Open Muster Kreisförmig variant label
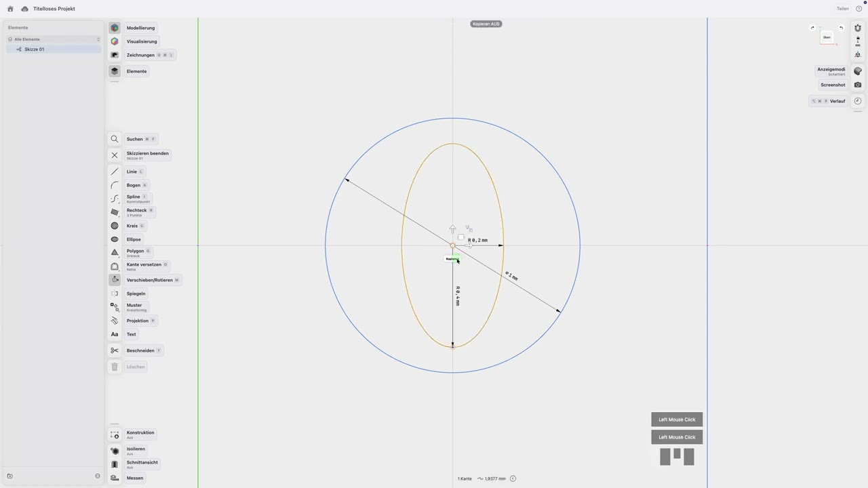This screenshot has height=488, width=868. pos(136,310)
